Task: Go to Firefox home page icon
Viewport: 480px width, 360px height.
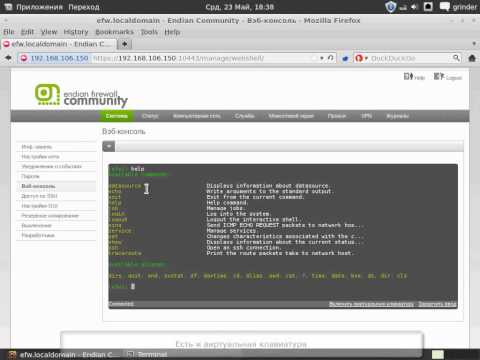Action: [472, 58]
